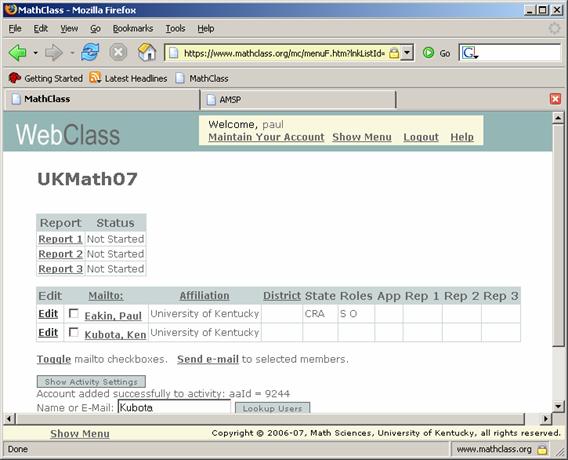568x460 pixels.
Task: Open the Bookmarks menu
Action: (133, 28)
